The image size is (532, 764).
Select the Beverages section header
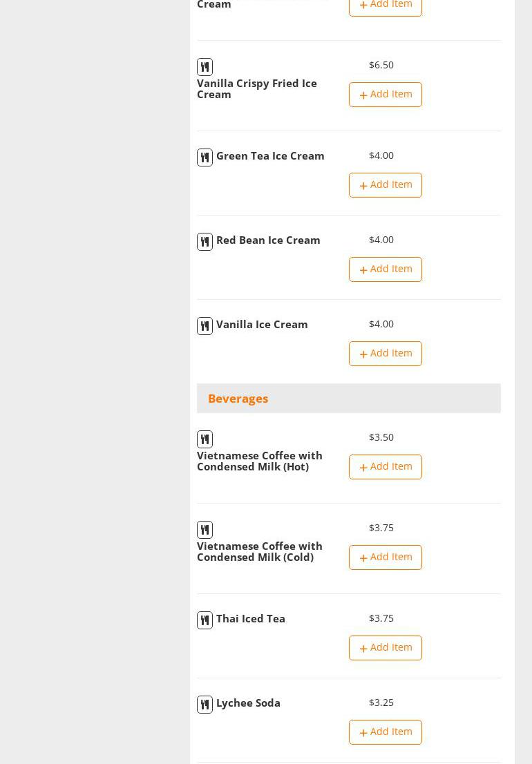point(238,399)
